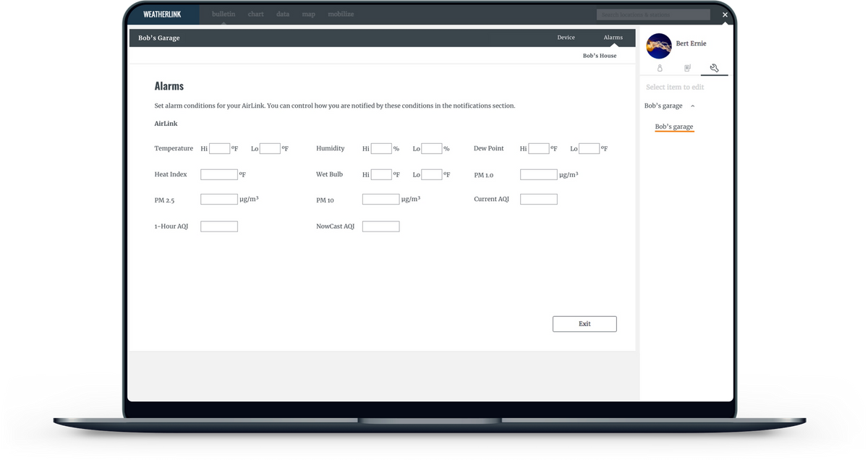Click the Bob's House link

600,56
